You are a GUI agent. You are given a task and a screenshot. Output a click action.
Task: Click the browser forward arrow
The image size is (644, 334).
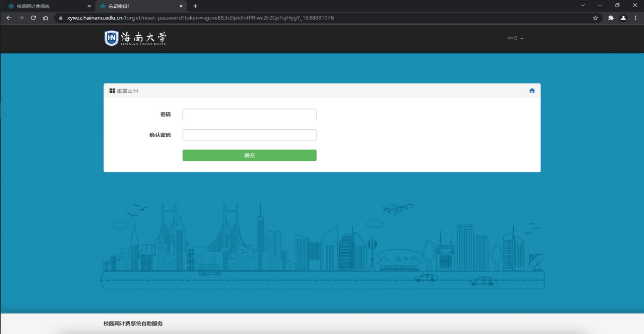[21, 18]
